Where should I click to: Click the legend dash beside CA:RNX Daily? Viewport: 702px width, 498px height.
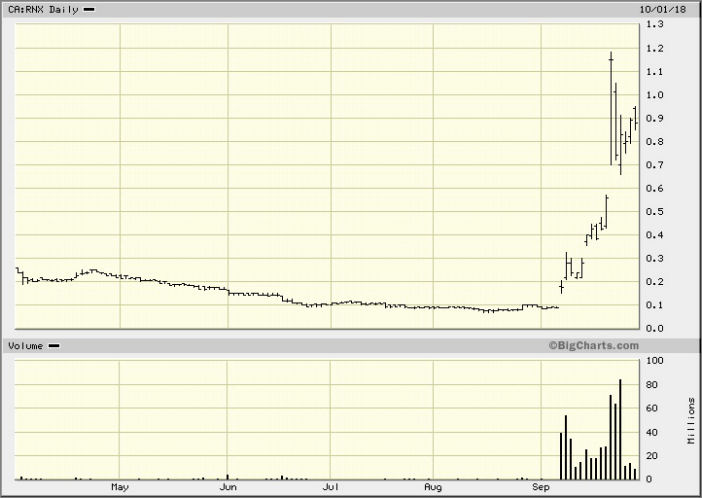[x=89, y=9]
